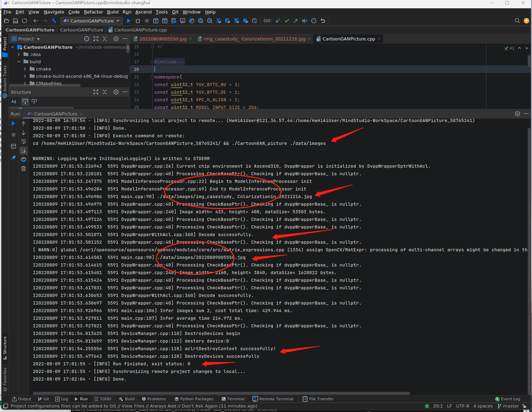Open the Ascend menu

pyautogui.click(x=143, y=12)
